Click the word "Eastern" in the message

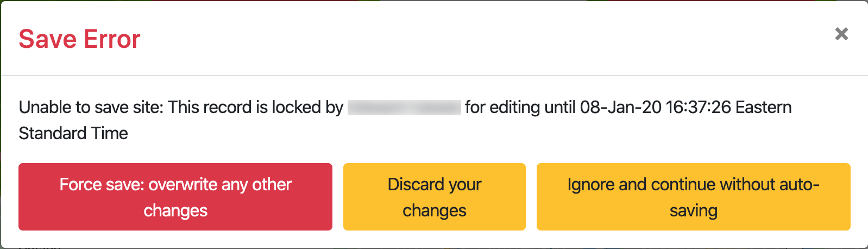(763, 108)
